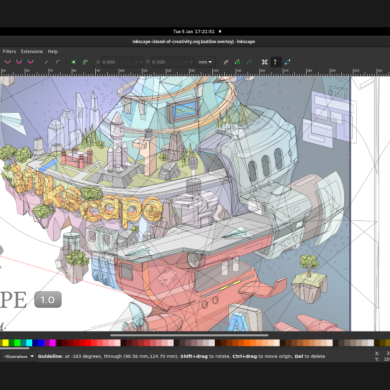
Task: Pick the cyan palette swatch
Action: (x=29, y=343)
